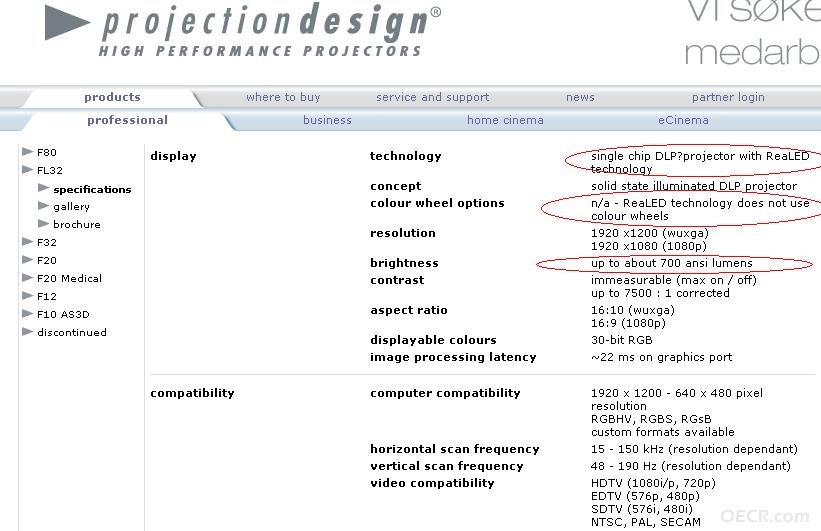
Task: Open the products tab
Action: 112,97
